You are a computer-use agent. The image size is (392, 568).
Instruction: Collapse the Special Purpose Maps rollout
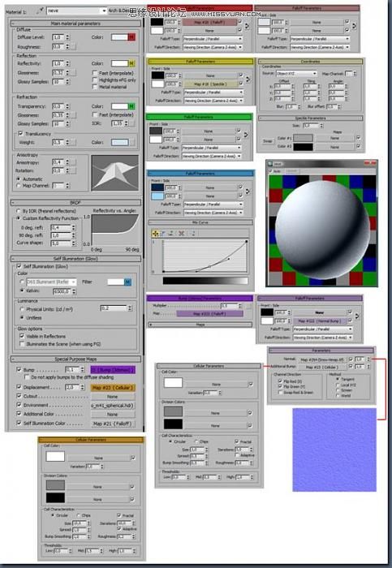pyautogui.click(x=75, y=359)
